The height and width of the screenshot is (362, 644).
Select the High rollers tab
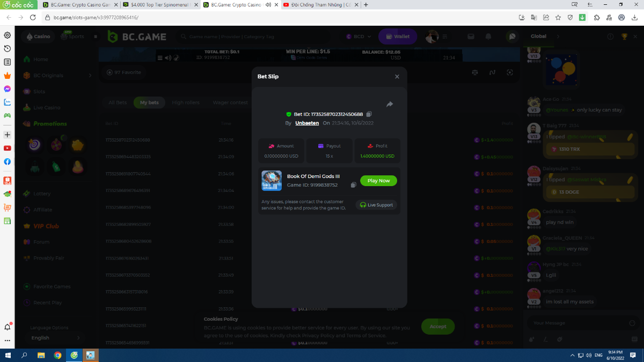click(185, 102)
